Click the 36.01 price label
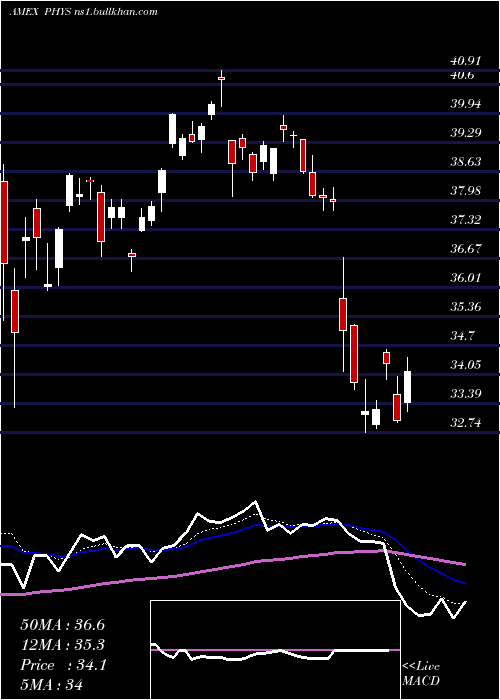Screen dimensions: 500x700 466,278
